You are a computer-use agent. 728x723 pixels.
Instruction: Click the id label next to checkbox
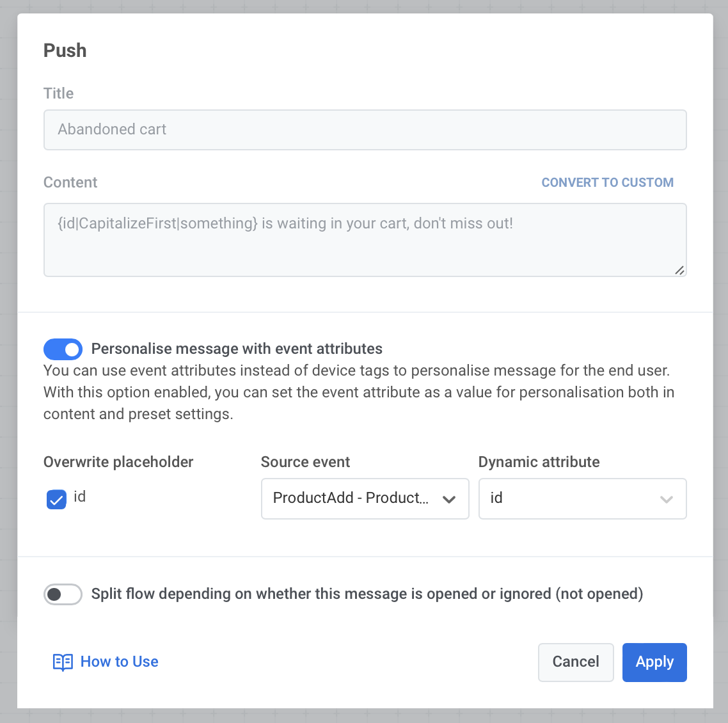79,497
